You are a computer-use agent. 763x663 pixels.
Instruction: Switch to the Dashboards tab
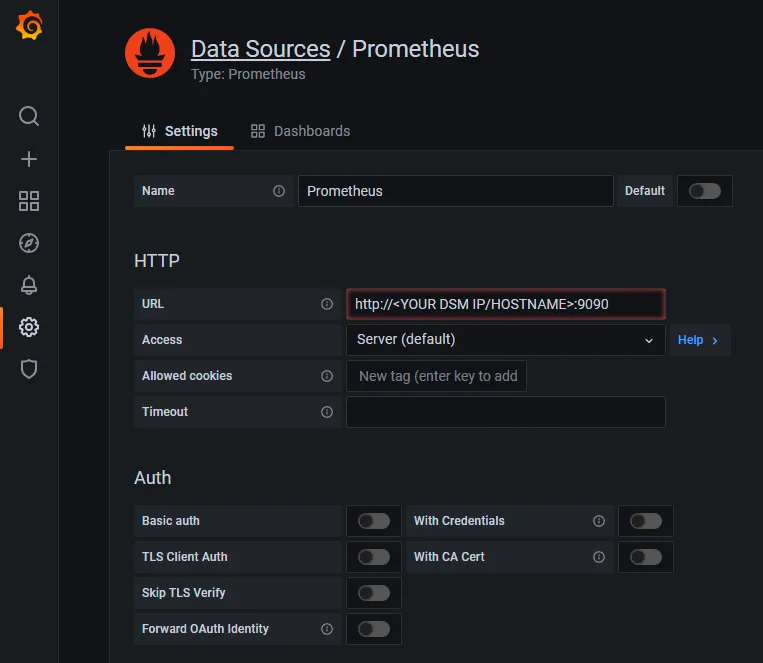[300, 131]
